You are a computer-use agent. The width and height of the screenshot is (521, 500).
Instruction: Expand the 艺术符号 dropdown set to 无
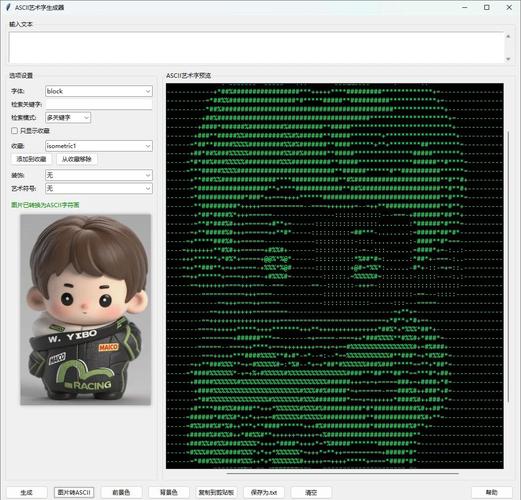coord(99,188)
